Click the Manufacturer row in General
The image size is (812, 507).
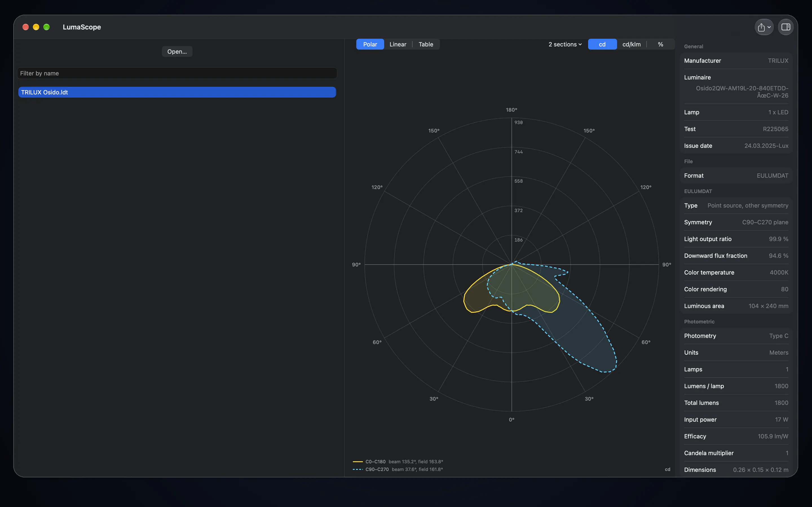[x=736, y=61]
